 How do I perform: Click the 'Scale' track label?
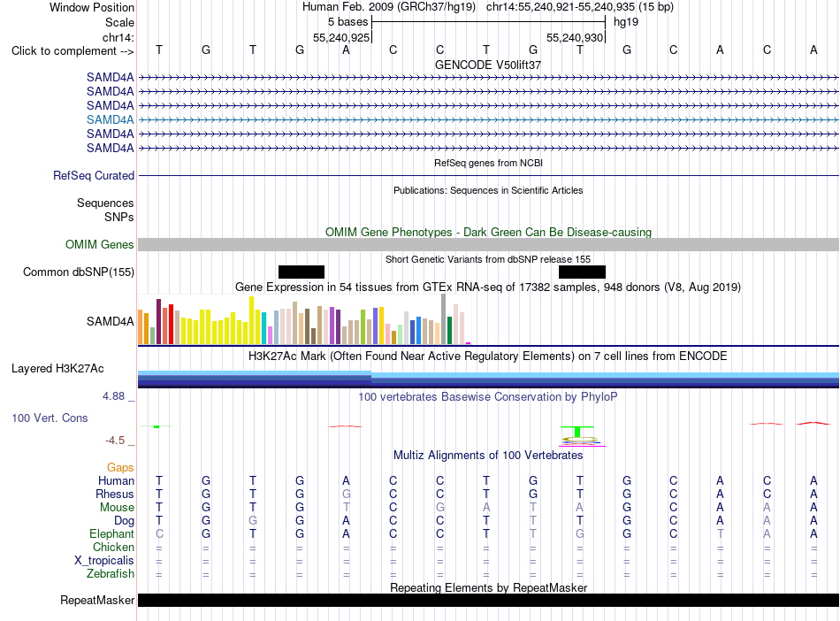coord(119,22)
